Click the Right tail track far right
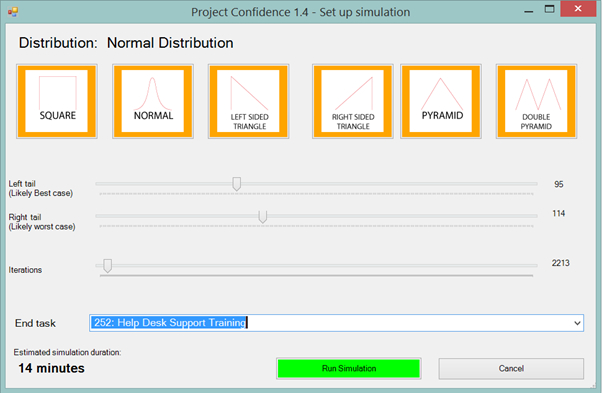This screenshot has height=393, width=602. click(532, 216)
